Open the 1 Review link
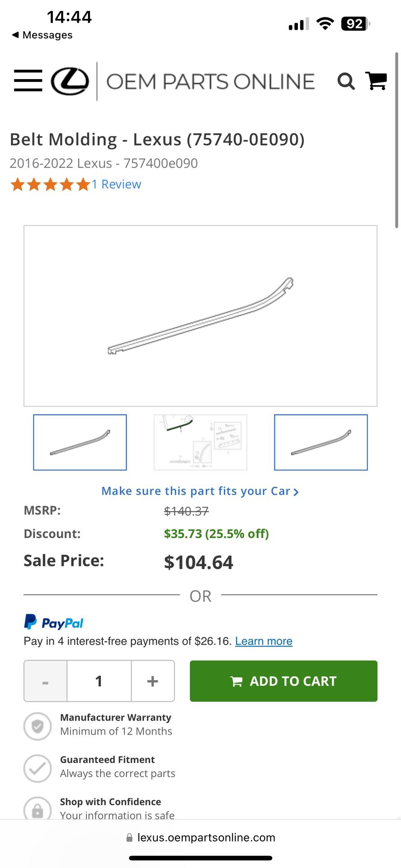 [x=117, y=184]
